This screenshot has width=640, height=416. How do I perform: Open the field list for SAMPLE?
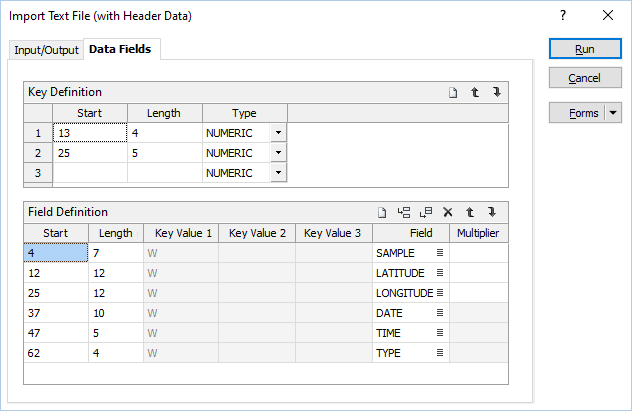(x=440, y=253)
